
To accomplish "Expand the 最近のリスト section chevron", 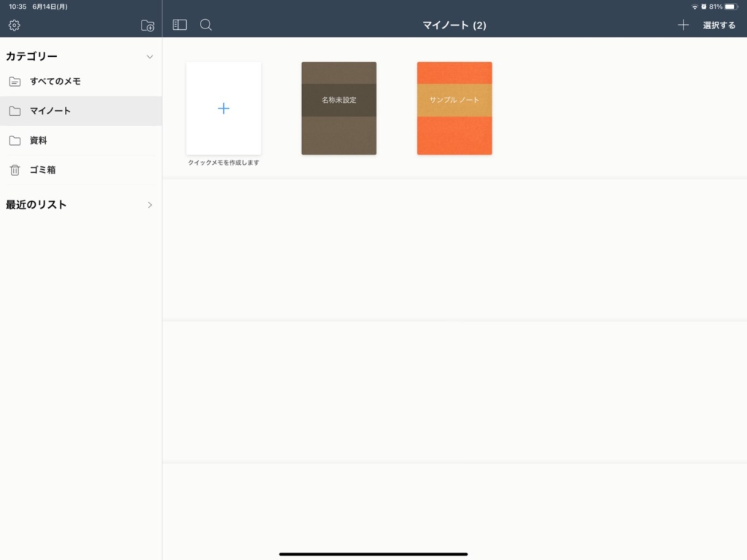I will (150, 205).
